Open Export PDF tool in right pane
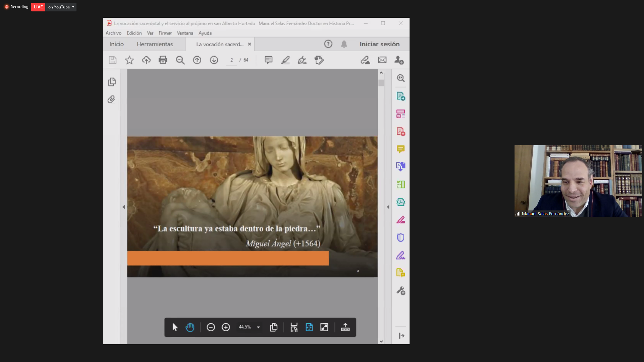644x362 pixels. tap(401, 96)
